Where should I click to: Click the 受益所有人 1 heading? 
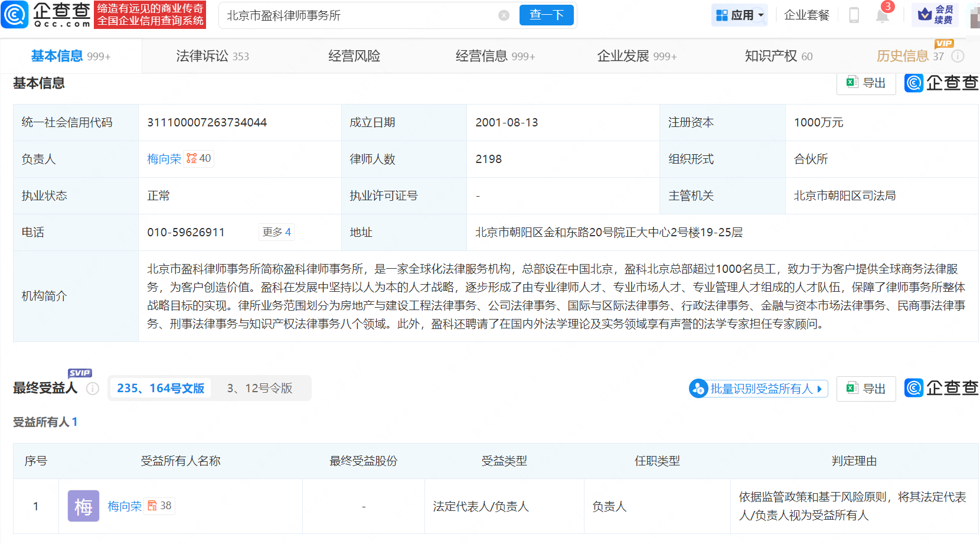[x=45, y=422]
